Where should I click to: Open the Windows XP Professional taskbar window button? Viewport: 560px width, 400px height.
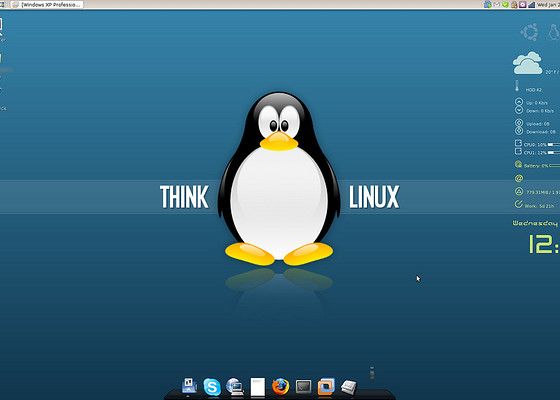coord(47,5)
